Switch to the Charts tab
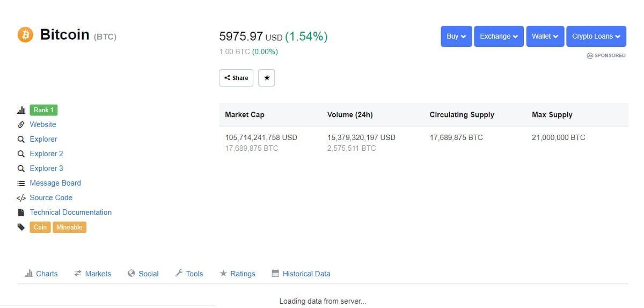This screenshot has width=644, height=308. tap(41, 274)
